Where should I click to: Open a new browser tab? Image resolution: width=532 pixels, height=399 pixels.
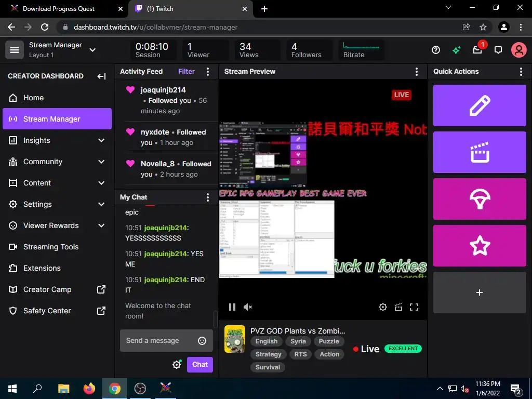point(264,9)
